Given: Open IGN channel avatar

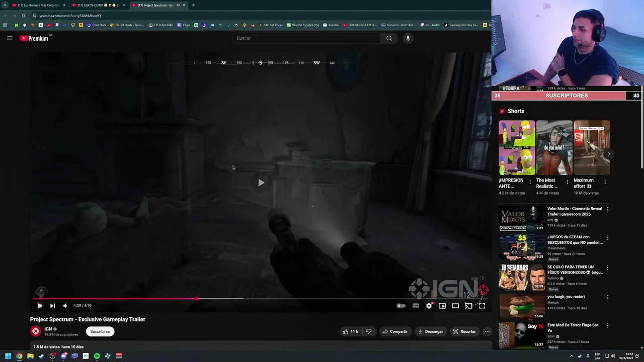Looking at the screenshot, I should click(x=35, y=331).
